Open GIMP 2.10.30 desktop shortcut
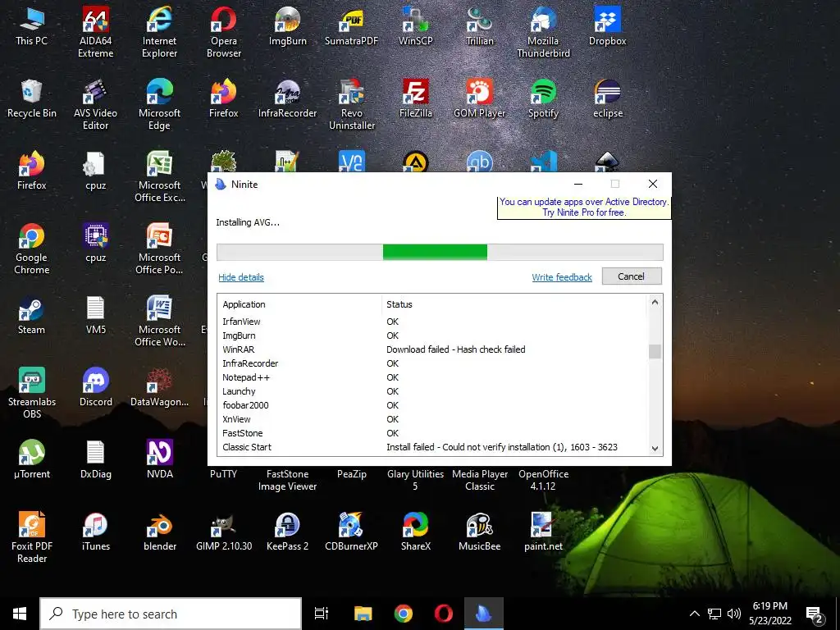The width and height of the screenshot is (840, 630). [223, 532]
